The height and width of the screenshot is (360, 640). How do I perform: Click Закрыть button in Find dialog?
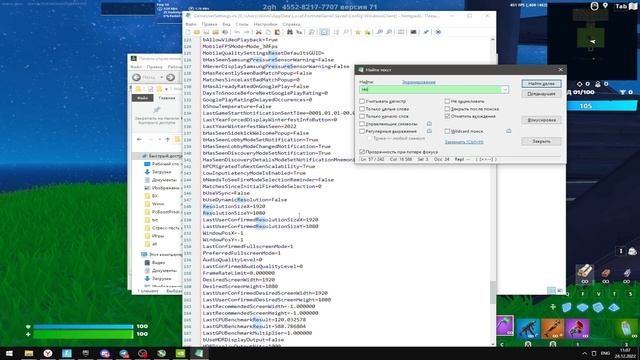[x=541, y=141]
